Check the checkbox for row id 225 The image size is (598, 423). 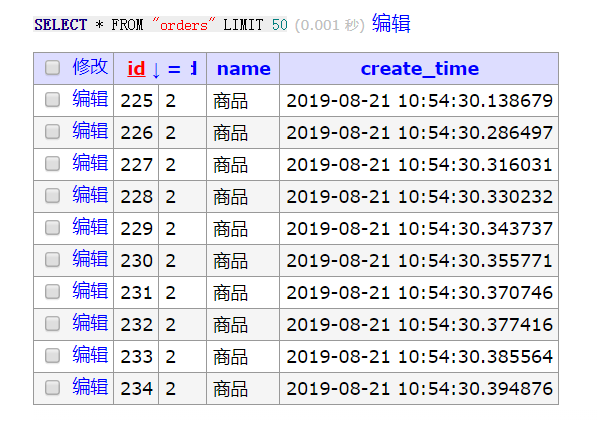tap(52, 100)
